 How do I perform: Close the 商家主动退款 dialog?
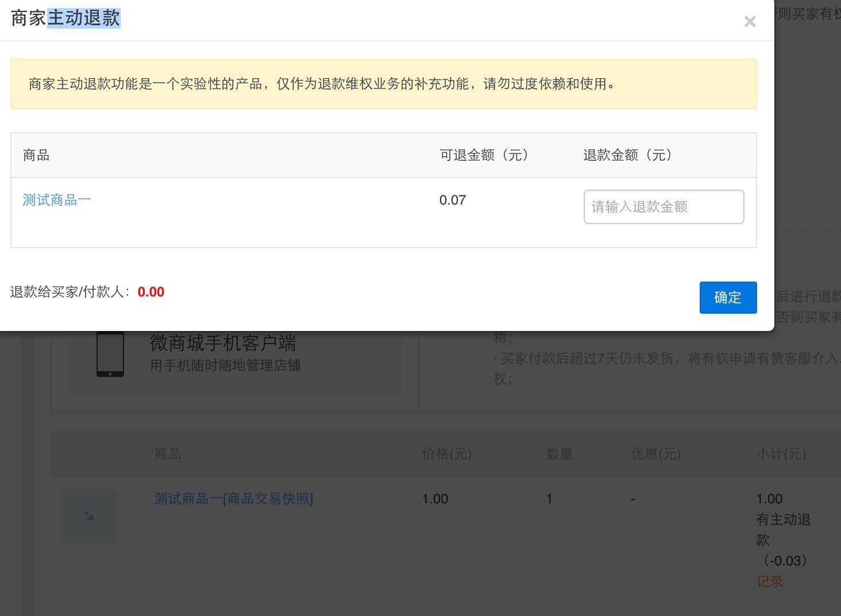[x=750, y=22]
